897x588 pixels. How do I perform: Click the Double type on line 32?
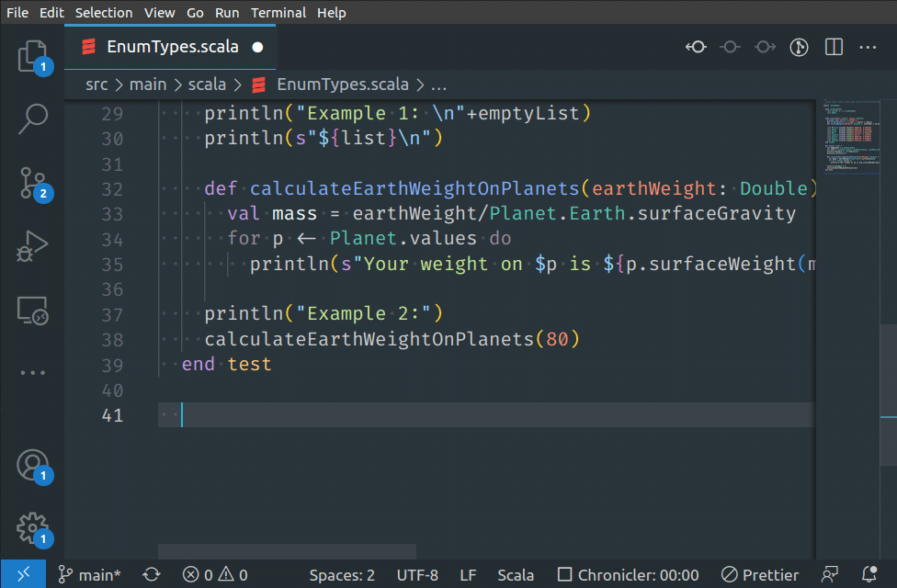(x=774, y=188)
